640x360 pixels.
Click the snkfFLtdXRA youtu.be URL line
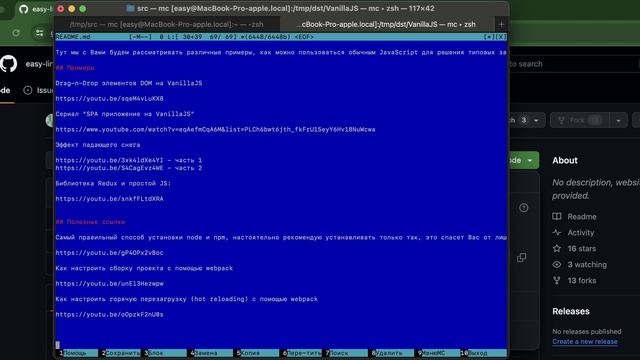(x=109, y=199)
